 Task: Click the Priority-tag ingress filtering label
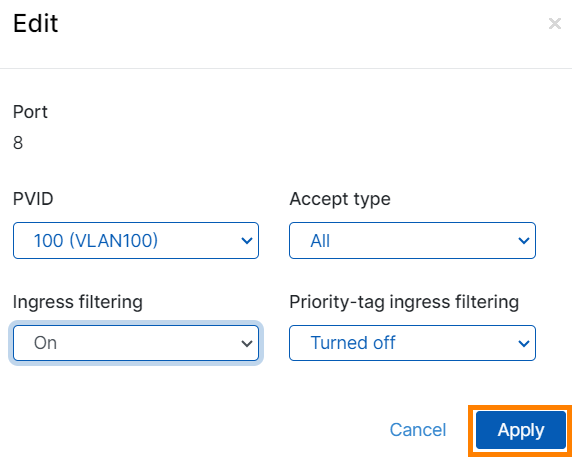[x=404, y=302]
